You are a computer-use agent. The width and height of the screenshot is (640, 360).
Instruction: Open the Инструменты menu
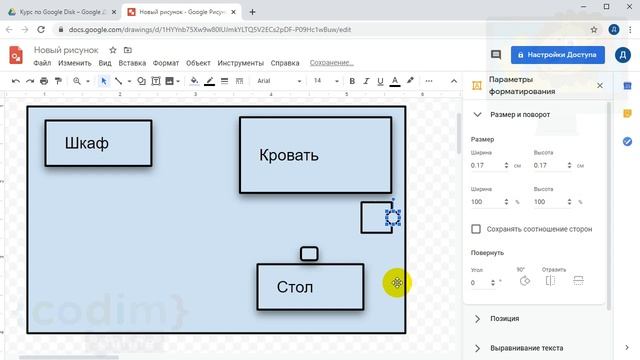(x=240, y=63)
